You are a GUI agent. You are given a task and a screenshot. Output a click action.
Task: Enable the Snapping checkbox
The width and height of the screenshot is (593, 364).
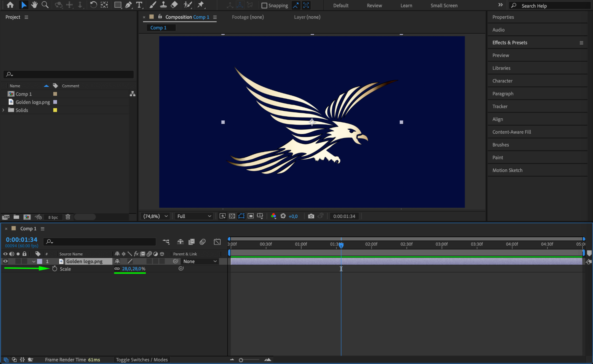[264, 5]
